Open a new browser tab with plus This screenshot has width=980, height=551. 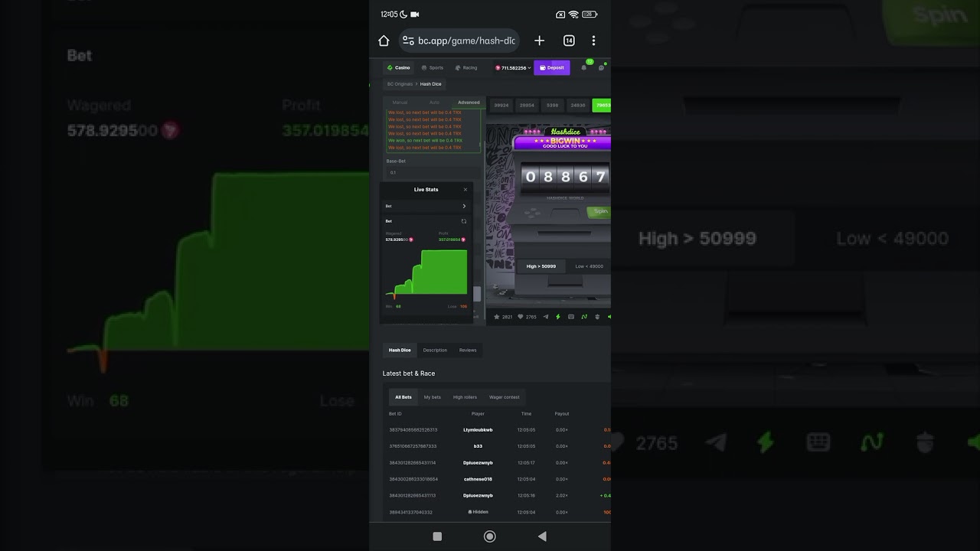539,41
